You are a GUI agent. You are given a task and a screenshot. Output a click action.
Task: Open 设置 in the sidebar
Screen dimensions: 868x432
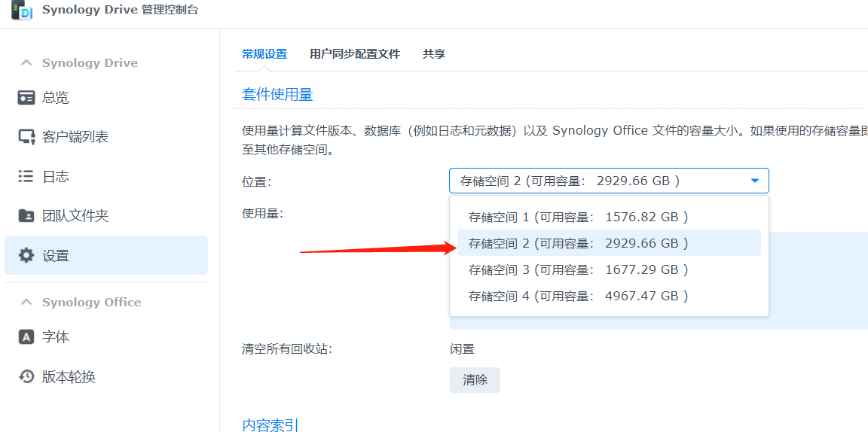(106, 256)
